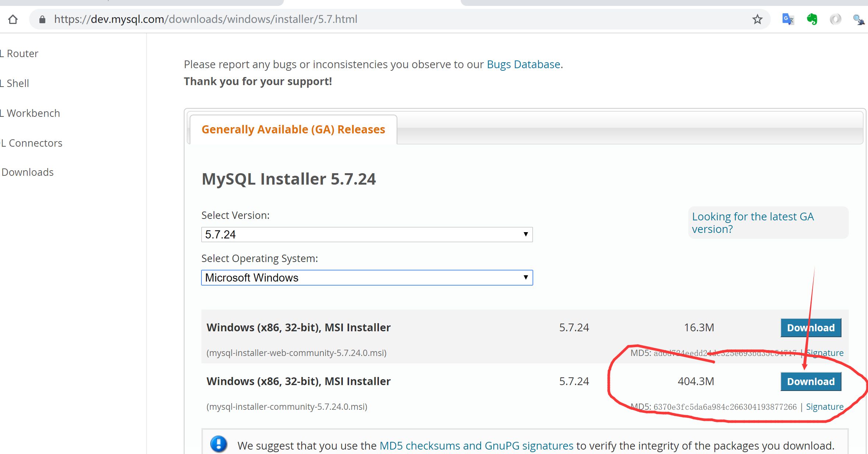Click the padlock site security icon
The height and width of the screenshot is (454, 868).
click(42, 20)
